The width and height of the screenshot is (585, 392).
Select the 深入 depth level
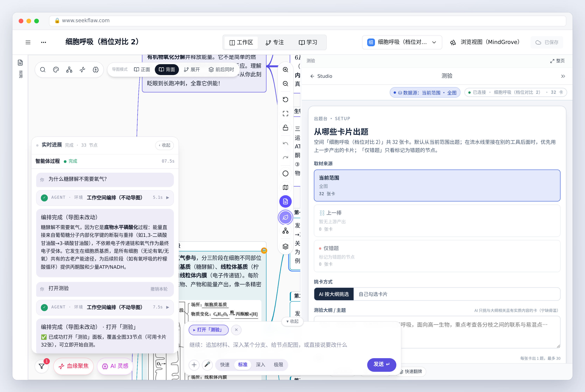point(260,365)
